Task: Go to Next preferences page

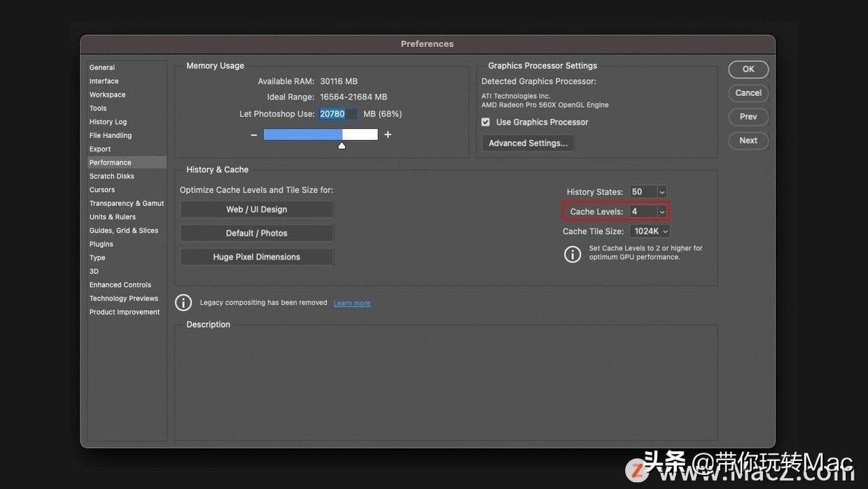Action: [748, 141]
